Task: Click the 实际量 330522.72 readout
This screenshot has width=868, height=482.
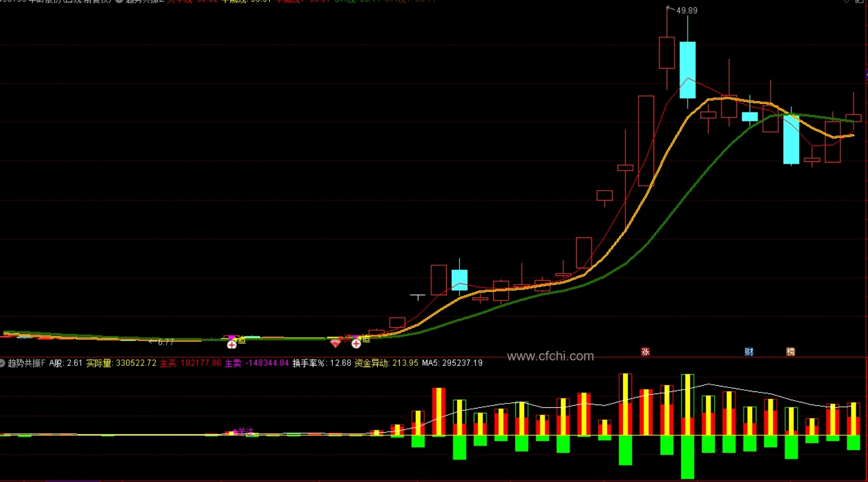Action: [x=121, y=363]
